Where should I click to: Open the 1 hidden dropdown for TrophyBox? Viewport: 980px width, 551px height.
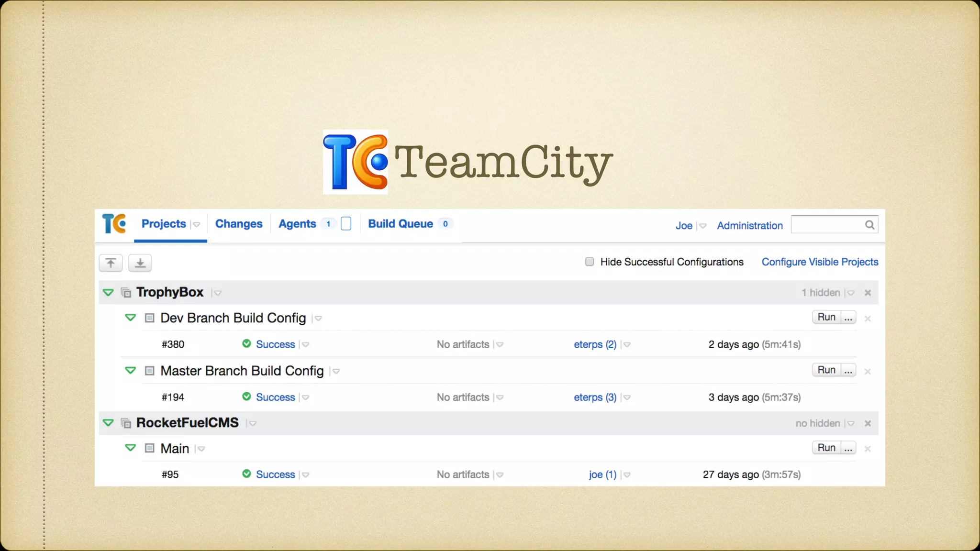click(x=850, y=293)
